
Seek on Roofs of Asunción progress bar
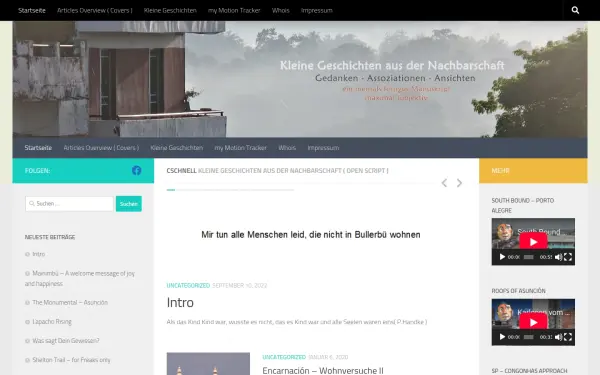click(529, 337)
